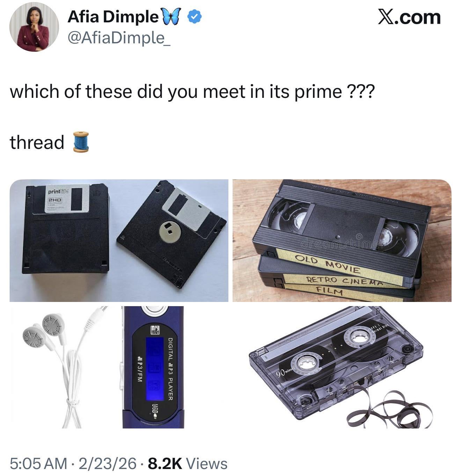Click the thread spool emoji

[x=81, y=142]
